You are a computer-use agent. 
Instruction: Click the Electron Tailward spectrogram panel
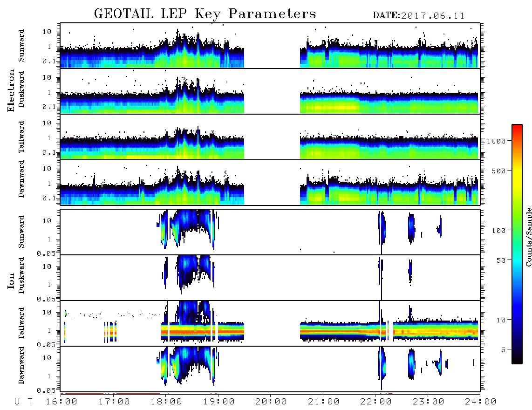coord(270,137)
